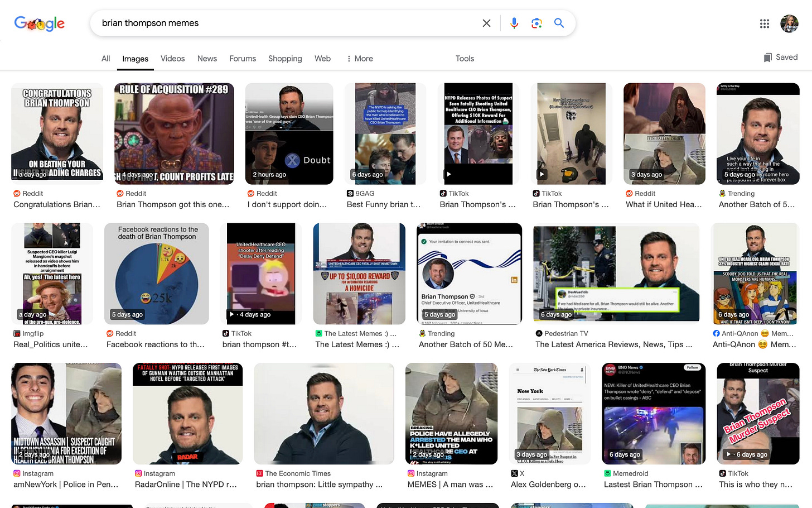Open 'Best Funny brian t...' 9GAG link
Viewport: 812px width, 508px height.
[x=384, y=205]
